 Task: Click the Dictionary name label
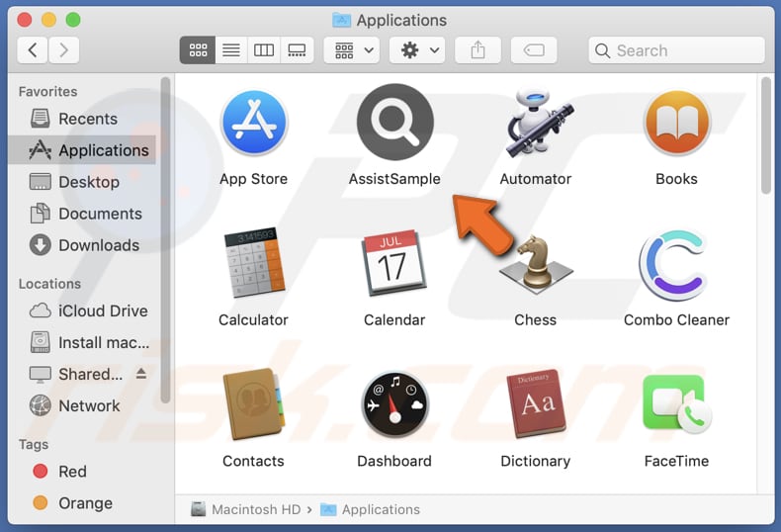536,461
